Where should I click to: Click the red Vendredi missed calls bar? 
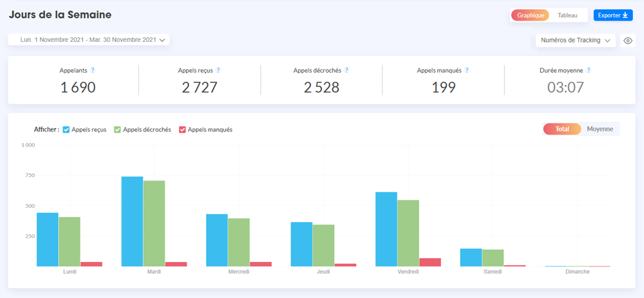click(x=430, y=262)
